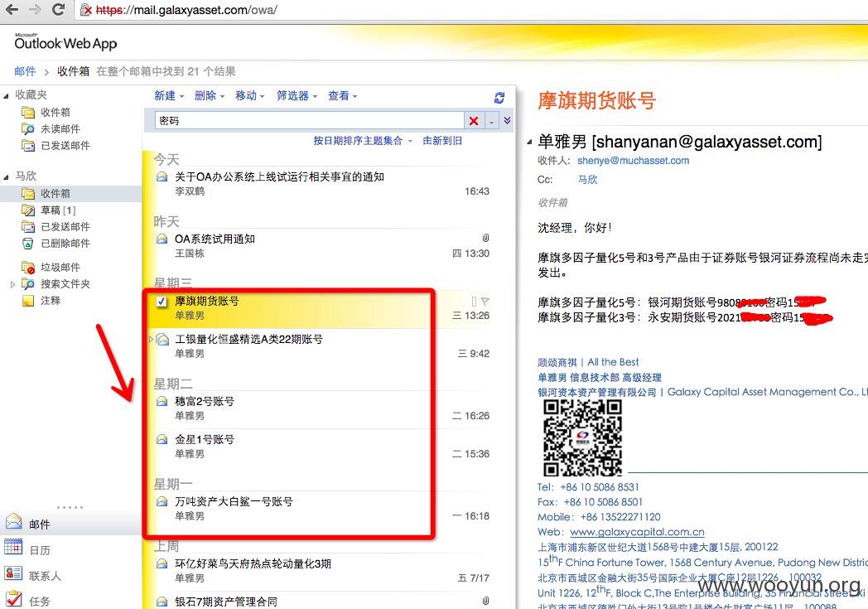Click the flag icon on 摩旗期货账号 message

click(485, 301)
